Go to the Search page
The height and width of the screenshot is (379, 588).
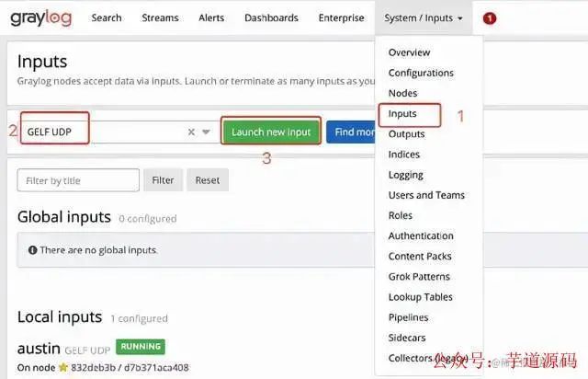[x=107, y=18]
